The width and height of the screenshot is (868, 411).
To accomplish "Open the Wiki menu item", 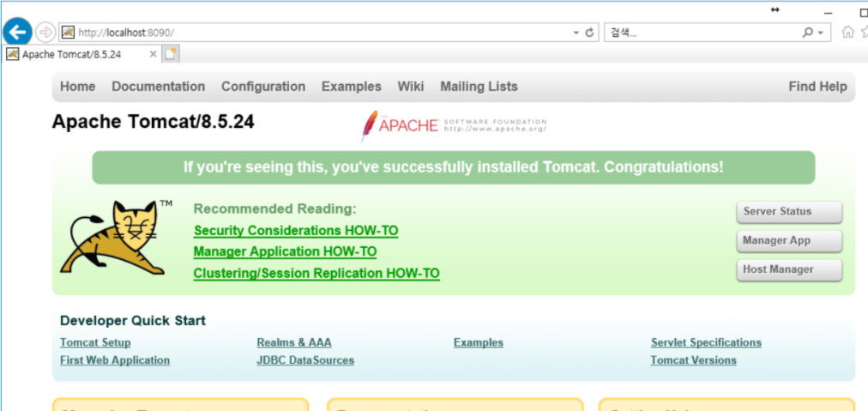I will pyautogui.click(x=411, y=87).
